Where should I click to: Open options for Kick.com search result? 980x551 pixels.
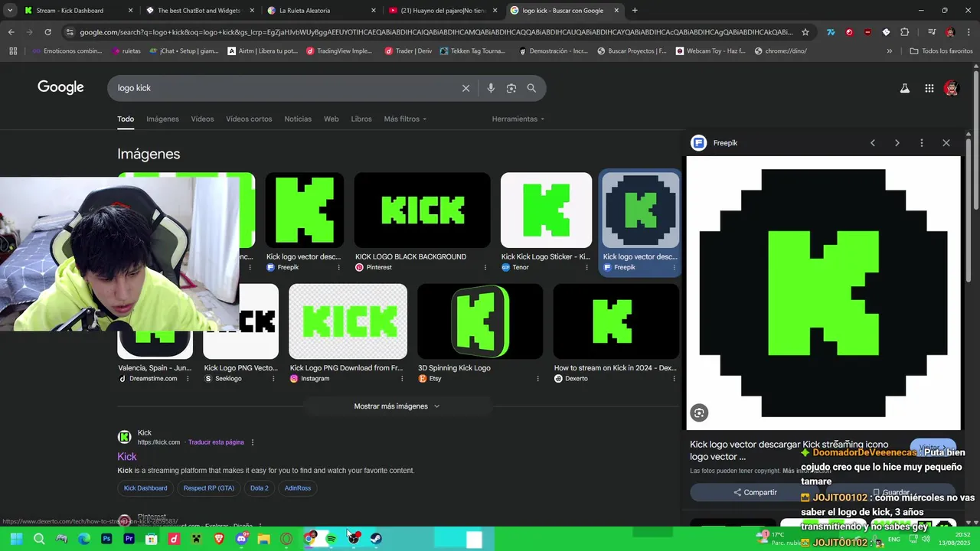tap(253, 442)
